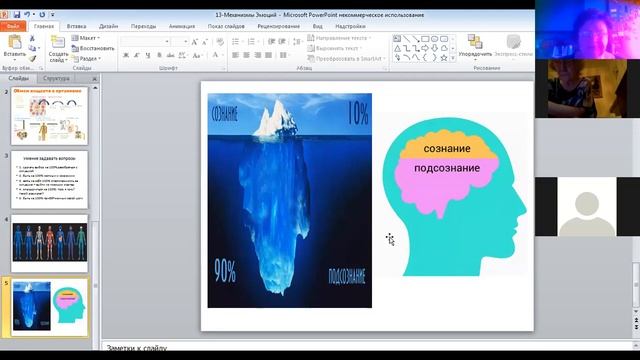Click the Экспресс-стили quick styles icon

513,42
